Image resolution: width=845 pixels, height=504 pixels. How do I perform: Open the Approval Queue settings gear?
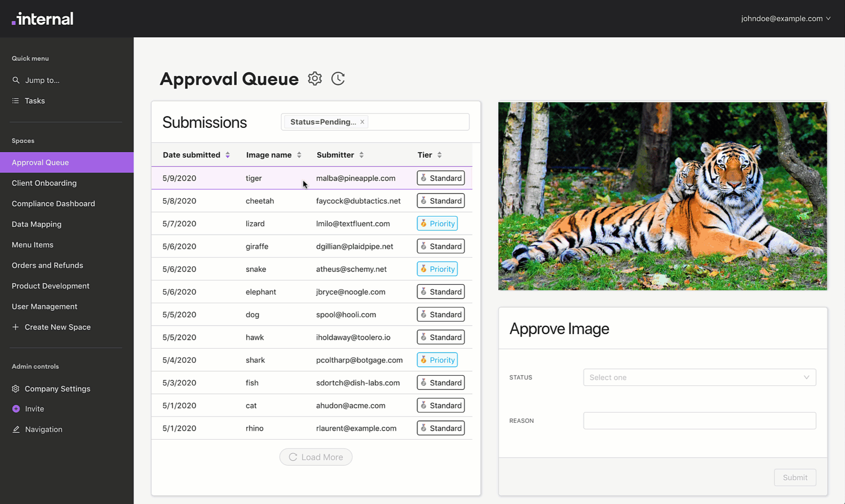tap(315, 78)
